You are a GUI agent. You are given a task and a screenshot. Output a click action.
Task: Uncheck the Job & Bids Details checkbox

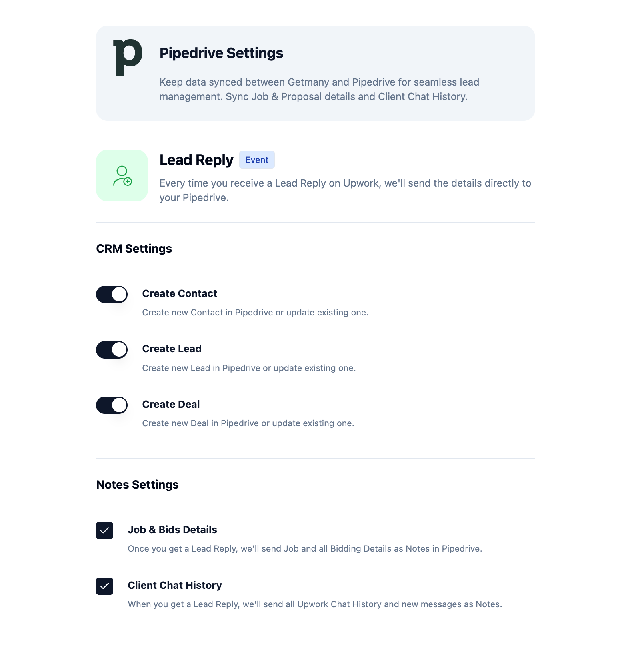(x=105, y=530)
